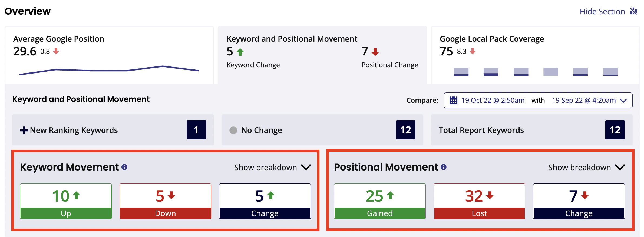644x237 pixels.
Task: Click the grey No Change circle icon
Action: tap(233, 130)
